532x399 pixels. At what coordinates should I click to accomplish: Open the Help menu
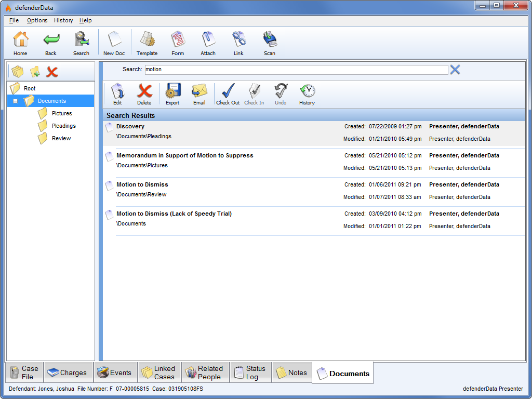coord(86,20)
